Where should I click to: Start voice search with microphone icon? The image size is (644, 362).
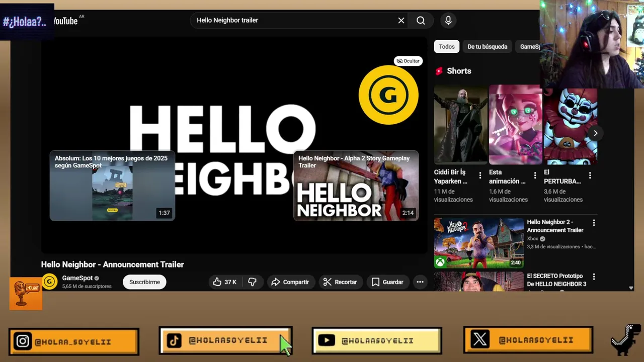tap(448, 21)
